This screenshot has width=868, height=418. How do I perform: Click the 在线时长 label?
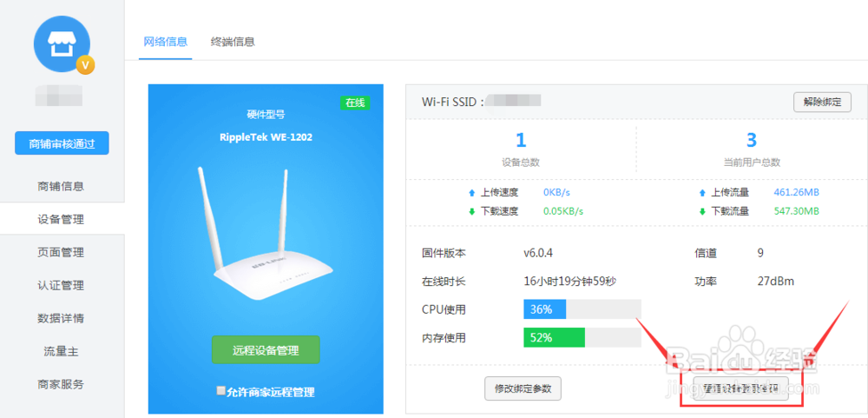tap(444, 281)
